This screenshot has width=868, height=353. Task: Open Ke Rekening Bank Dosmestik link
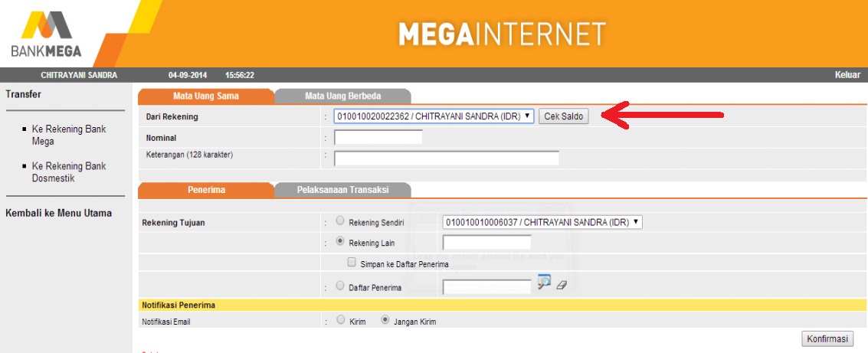coord(69,172)
